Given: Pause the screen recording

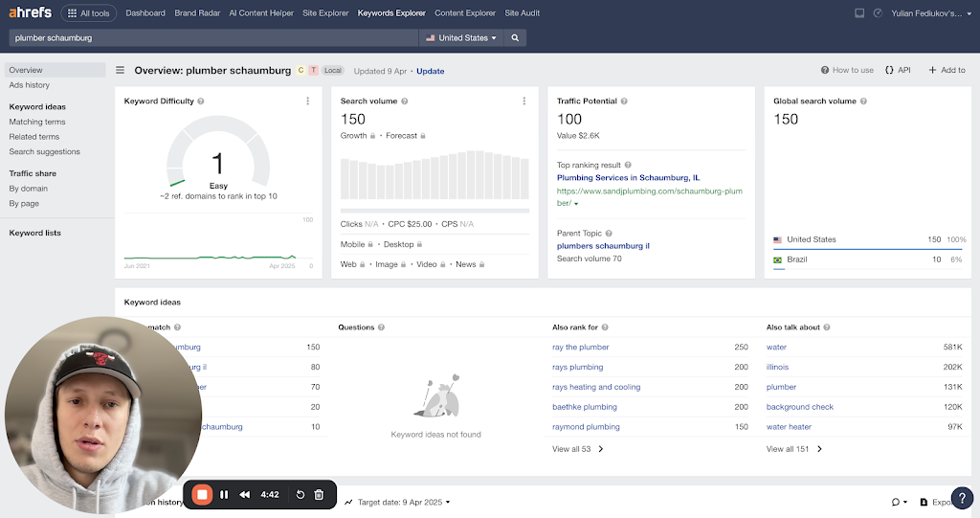Looking at the screenshot, I should tap(224, 495).
